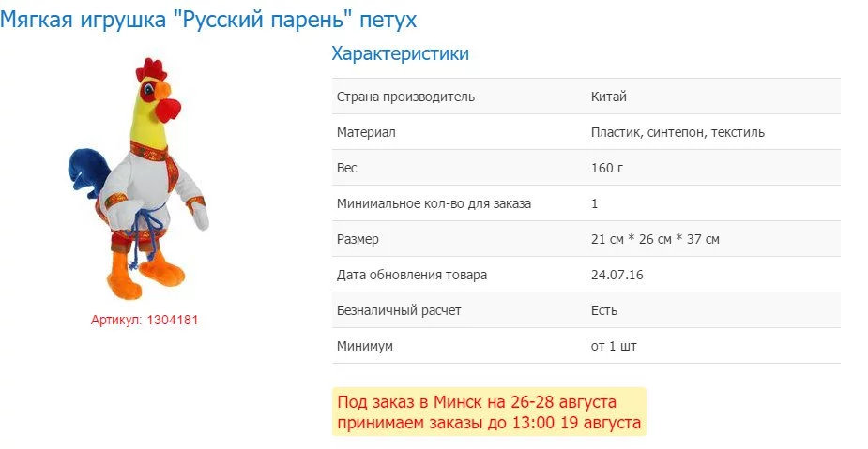Select the Вес row label
Viewport: 868px width, 449px height.
click(347, 168)
